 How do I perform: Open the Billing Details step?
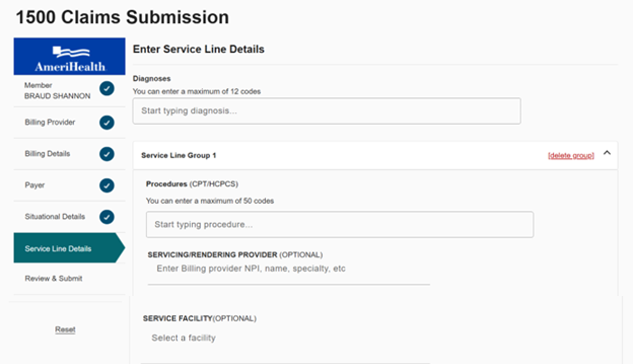(x=69, y=154)
